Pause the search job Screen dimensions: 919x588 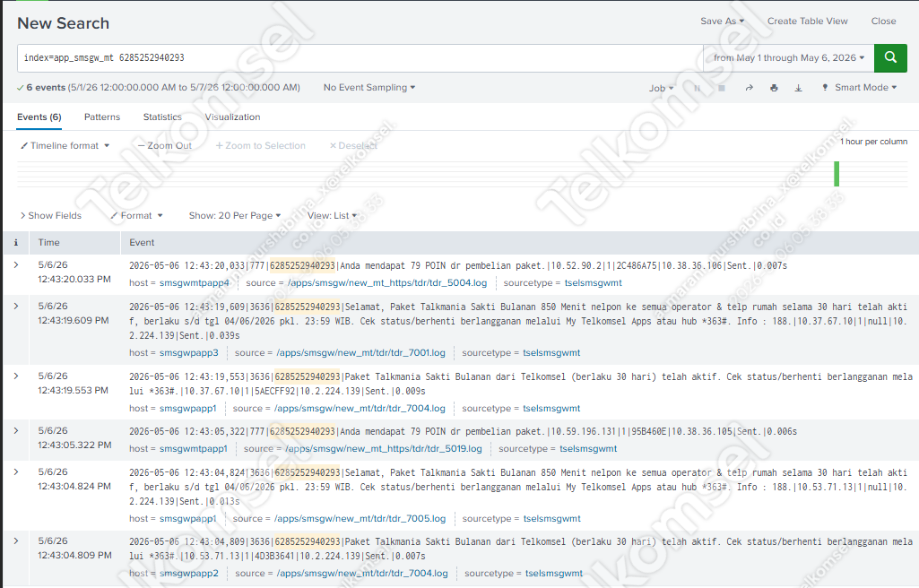(698, 88)
